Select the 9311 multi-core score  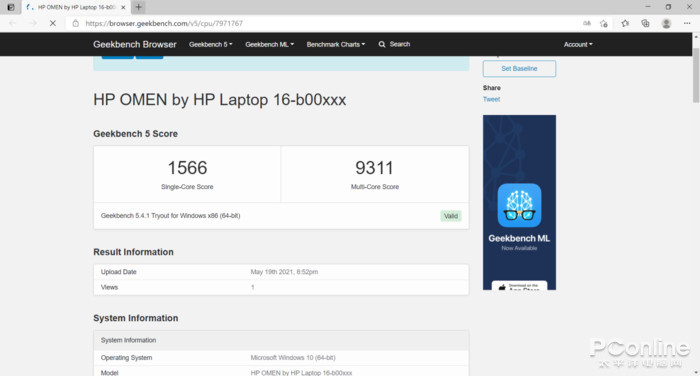pos(375,168)
